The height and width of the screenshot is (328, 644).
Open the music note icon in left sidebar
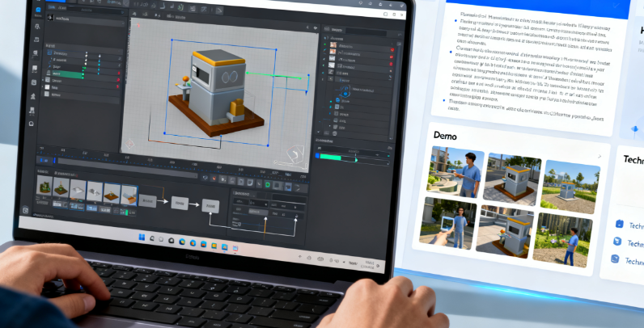point(32,111)
